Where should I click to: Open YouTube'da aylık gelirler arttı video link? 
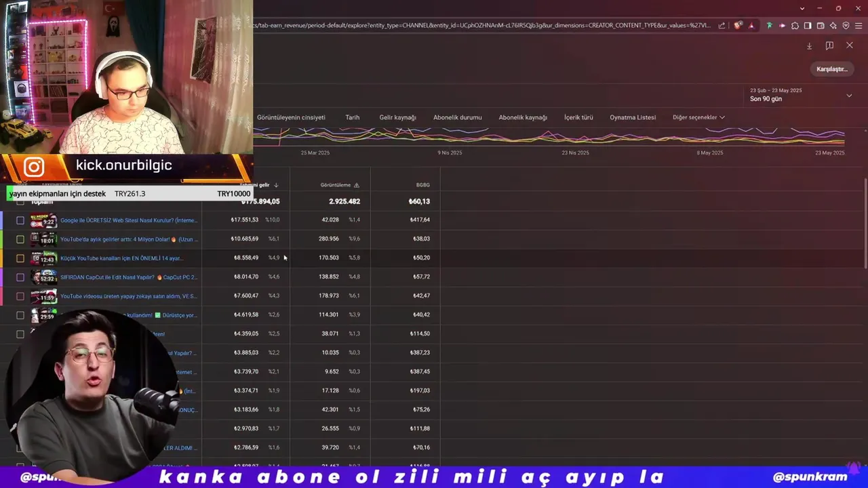tap(129, 239)
